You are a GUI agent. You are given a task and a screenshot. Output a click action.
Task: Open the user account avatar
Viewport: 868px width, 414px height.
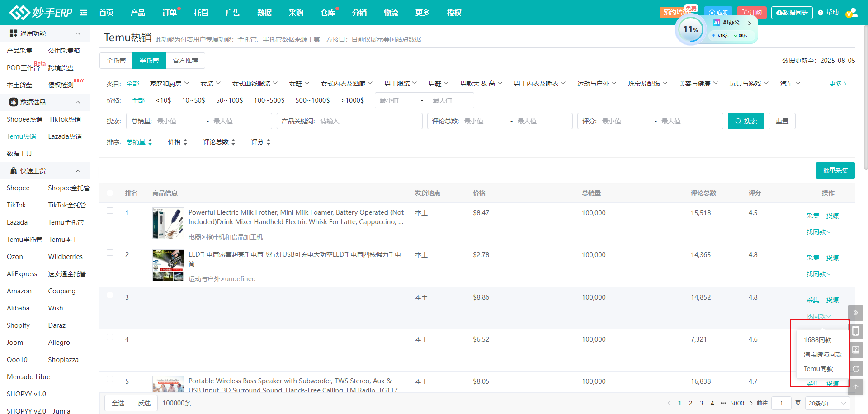click(851, 13)
